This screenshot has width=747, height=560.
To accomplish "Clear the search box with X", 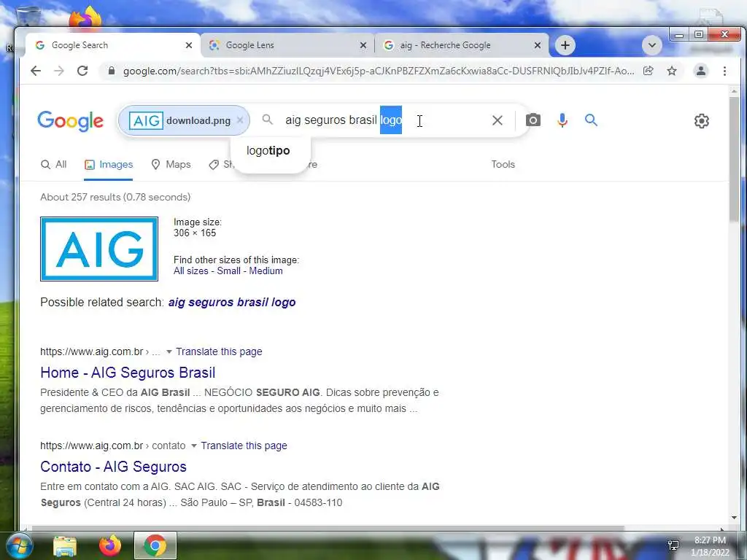I will (497, 120).
